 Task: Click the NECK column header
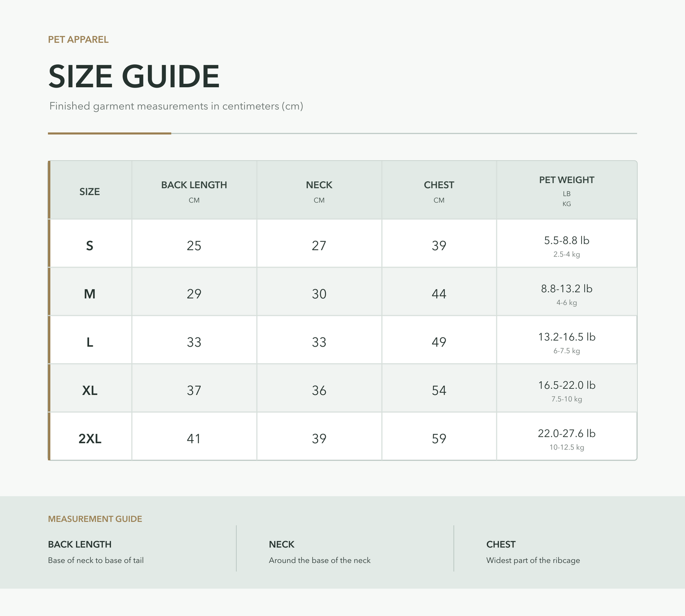pyautogui.click(x=319, y=190)
